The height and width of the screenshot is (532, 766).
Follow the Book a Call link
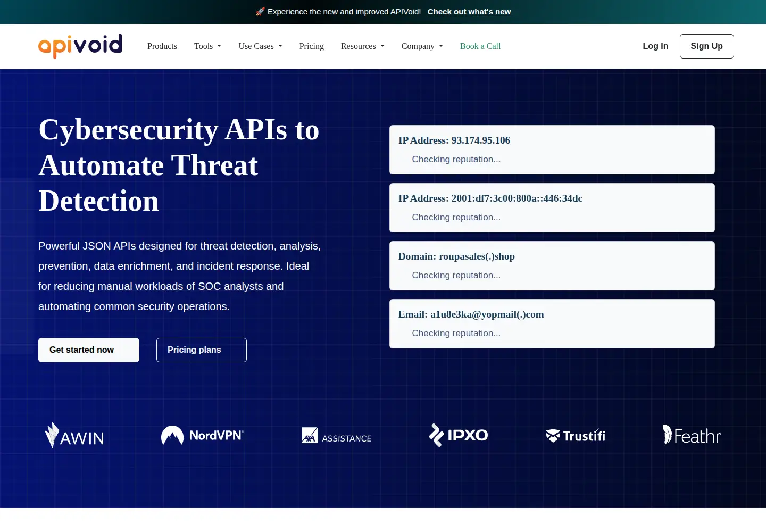point(480,46)
